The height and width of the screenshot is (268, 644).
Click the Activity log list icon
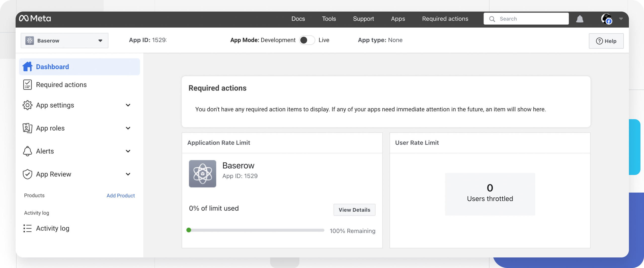(28, 228)
